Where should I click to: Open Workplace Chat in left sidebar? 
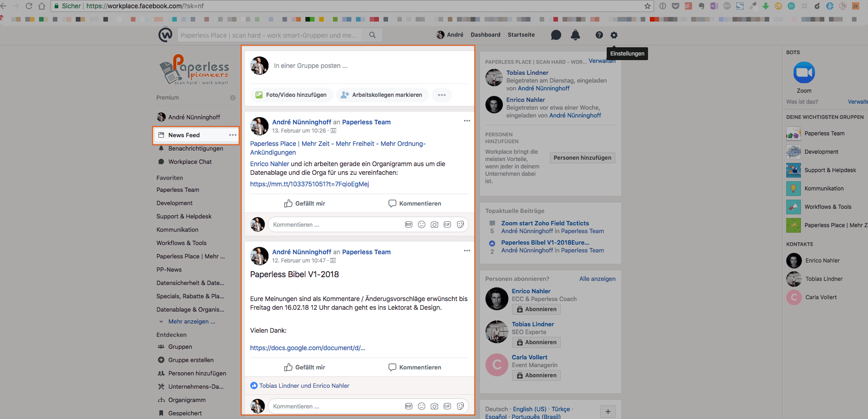190,162
